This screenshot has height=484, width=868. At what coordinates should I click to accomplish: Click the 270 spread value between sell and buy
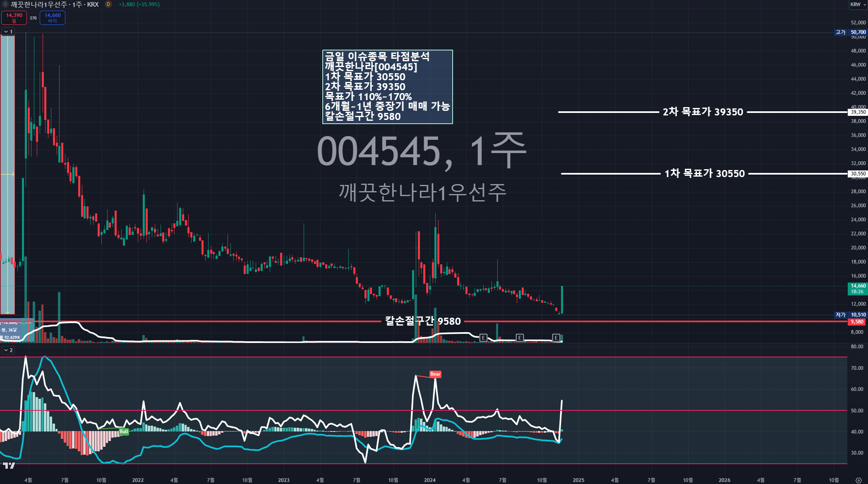click(33, 18)
